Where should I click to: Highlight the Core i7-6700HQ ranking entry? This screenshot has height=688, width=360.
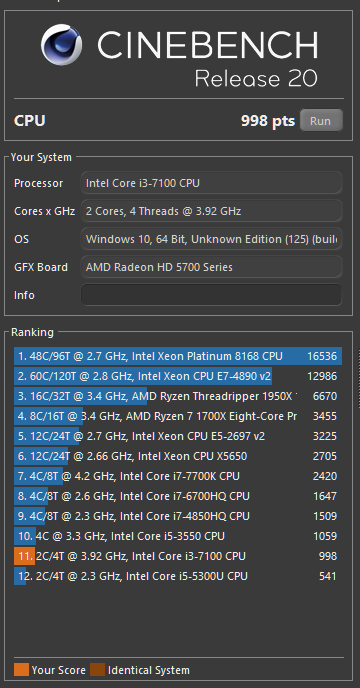click(x=178, y=496)
